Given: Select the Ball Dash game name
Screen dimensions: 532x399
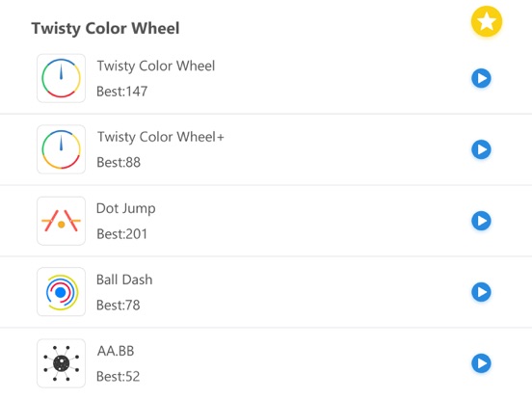Looking at the screenshot, I should (x=124, y=279).
